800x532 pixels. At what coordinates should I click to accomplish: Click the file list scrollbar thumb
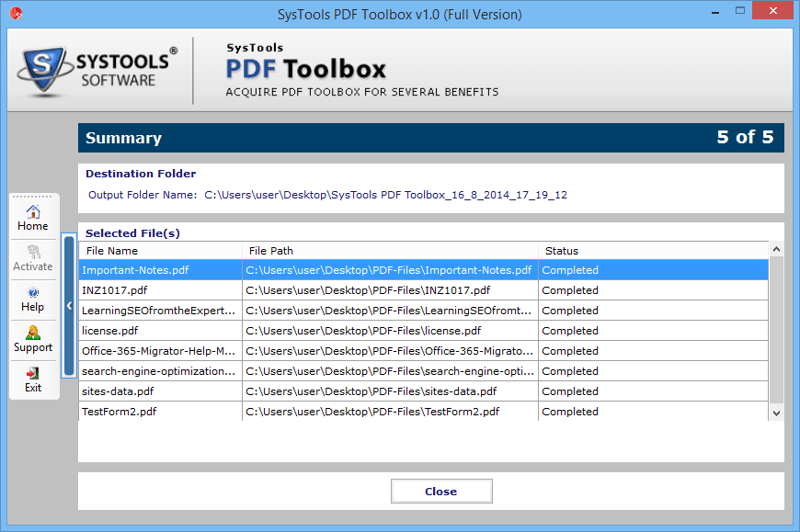(x=776, y=330)
